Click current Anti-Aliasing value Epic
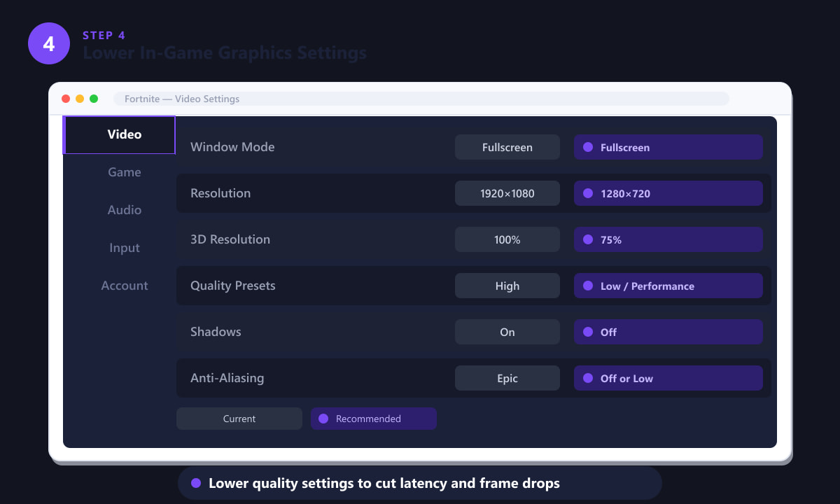 tap(507, 378)
